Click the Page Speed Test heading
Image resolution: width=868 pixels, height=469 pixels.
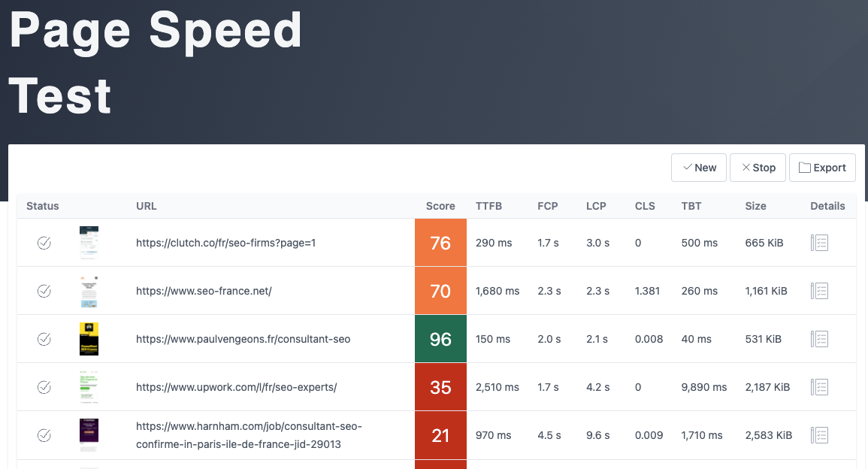tap(156, 62)
